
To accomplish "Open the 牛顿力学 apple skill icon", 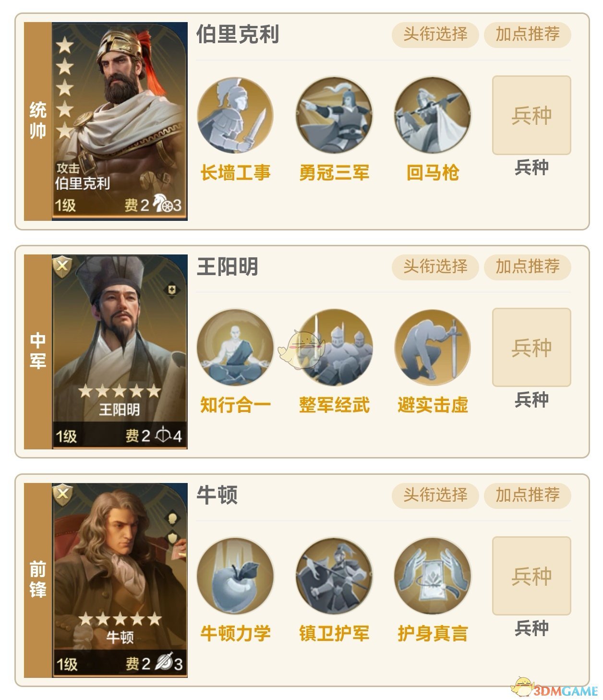I will [x=235, y=576].
